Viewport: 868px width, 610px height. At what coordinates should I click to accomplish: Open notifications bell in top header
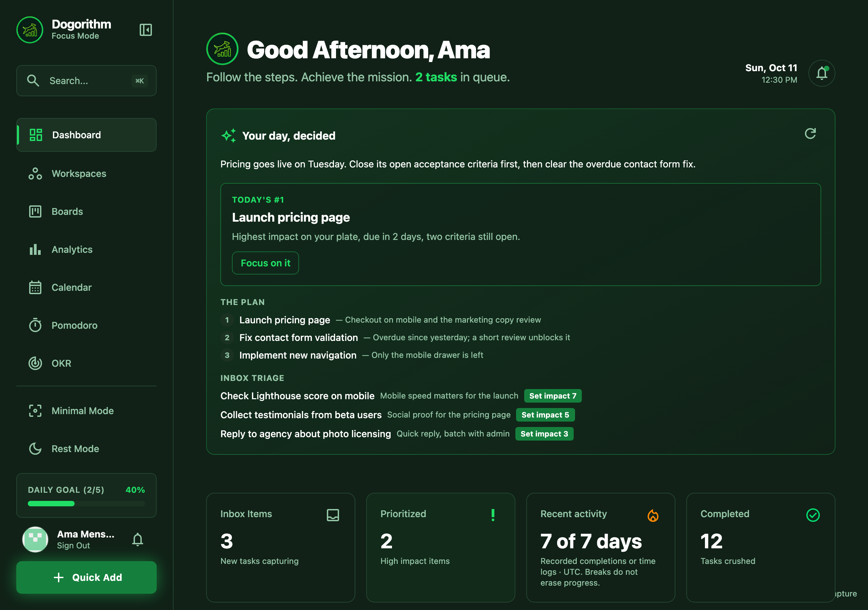(822, 73)
